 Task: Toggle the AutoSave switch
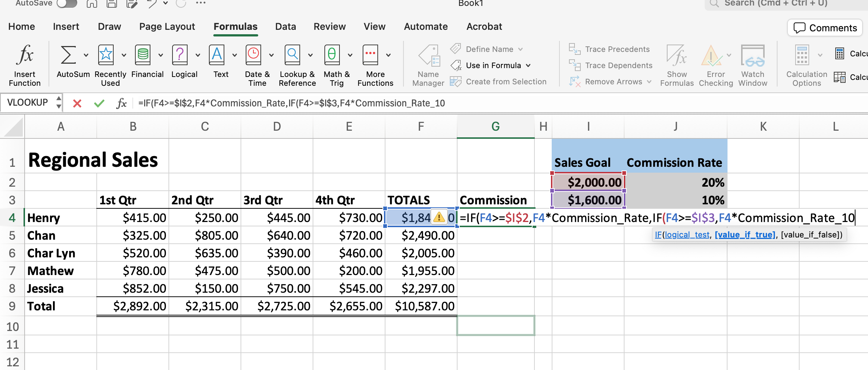pos(67,4)
